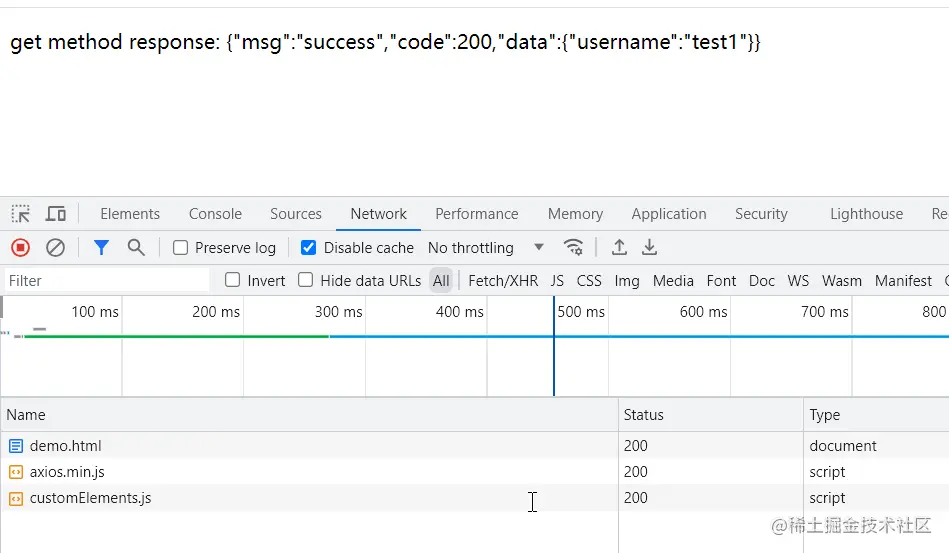
Task: Switch to the Console tab
Action: [x=215, y=214]
